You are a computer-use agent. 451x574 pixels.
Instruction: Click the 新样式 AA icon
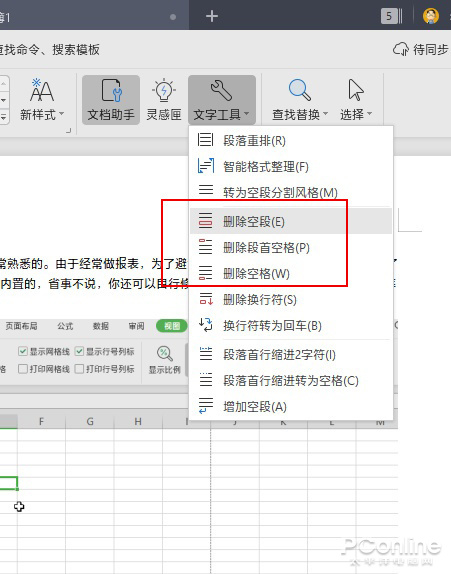click(x=41, y=90)
